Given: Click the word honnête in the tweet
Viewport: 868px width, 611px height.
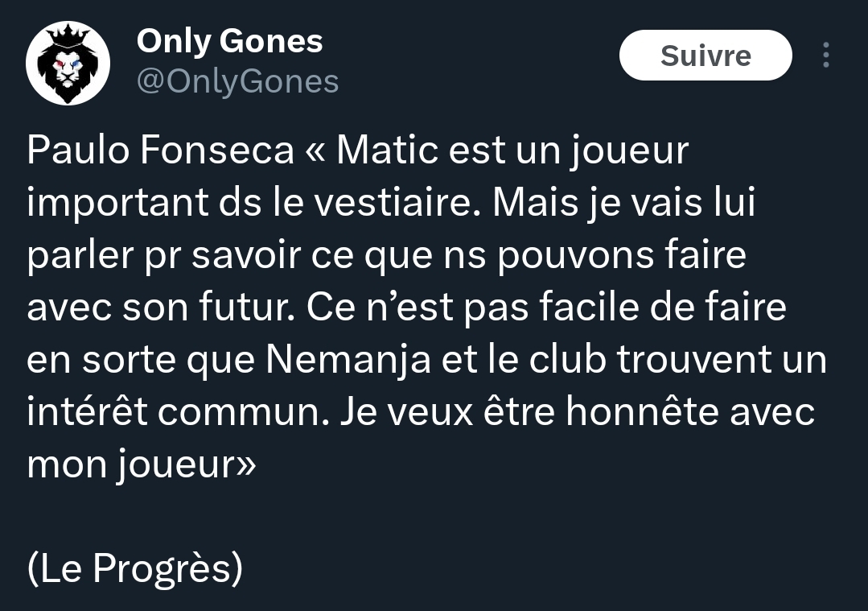Looking at the screenshot, I should click(642, 411).
